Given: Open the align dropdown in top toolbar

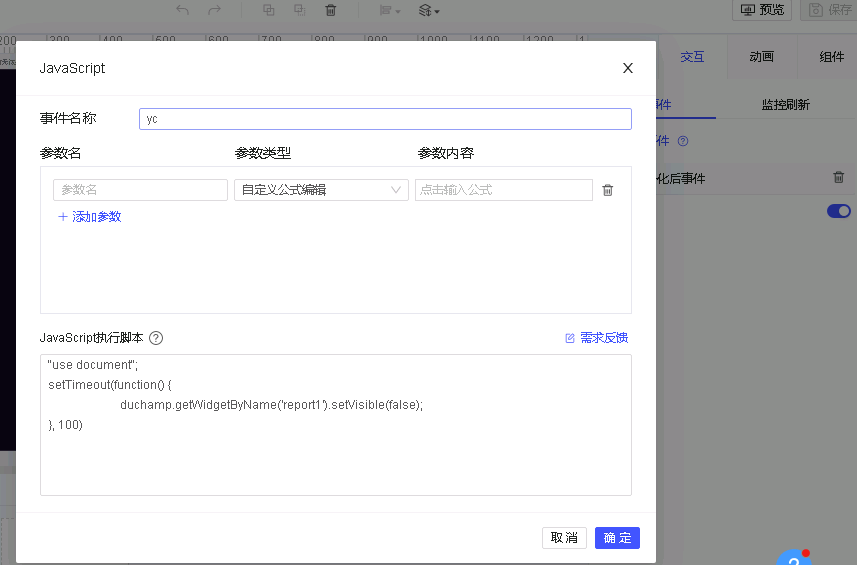Looking at the screenshot, I should click(x=390, y=10).
